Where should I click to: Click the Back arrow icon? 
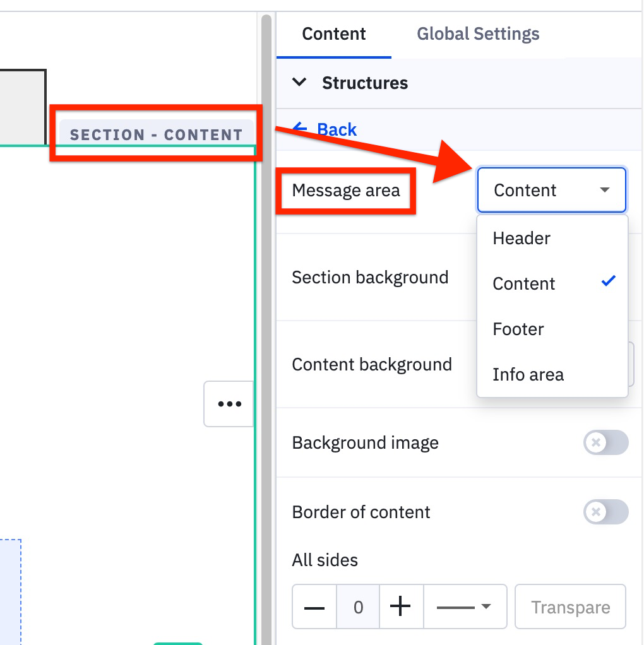pos(300,129)
